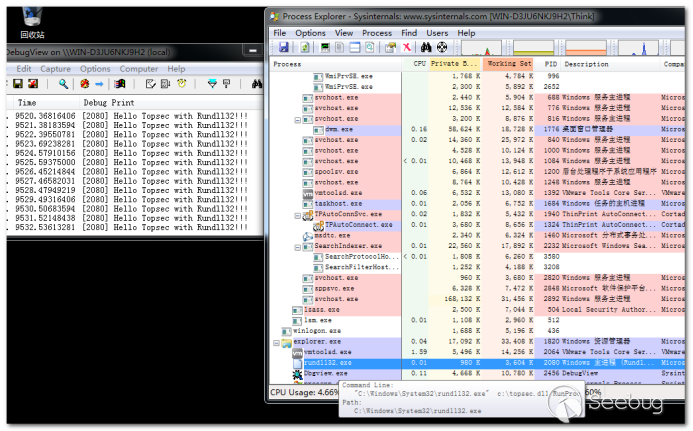Sort by the Working Set column header

510,64
